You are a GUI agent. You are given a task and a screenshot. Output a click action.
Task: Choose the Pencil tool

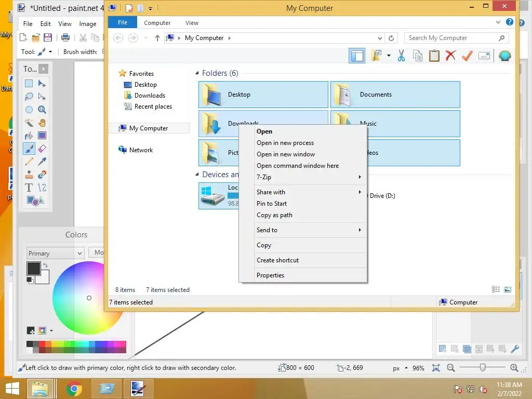29,162
